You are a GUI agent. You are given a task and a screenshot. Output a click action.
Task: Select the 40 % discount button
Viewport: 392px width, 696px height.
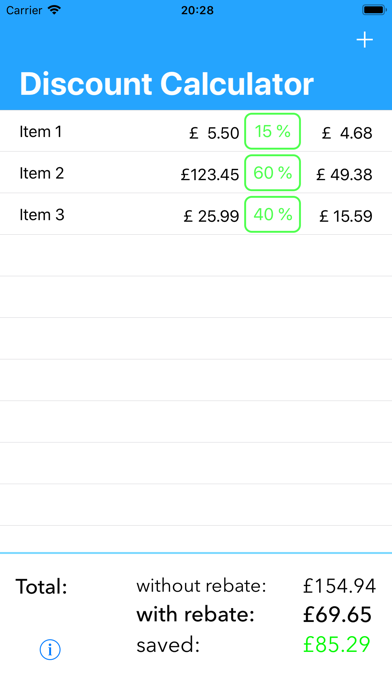[273, 214]
